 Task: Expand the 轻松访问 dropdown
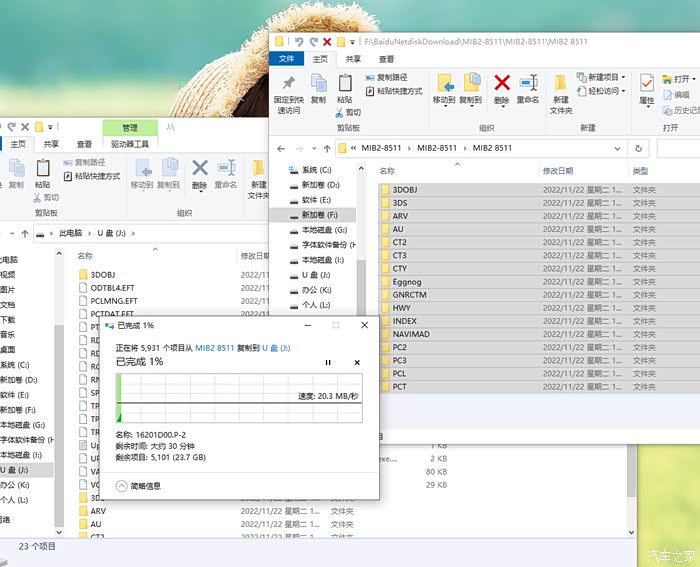605,91
